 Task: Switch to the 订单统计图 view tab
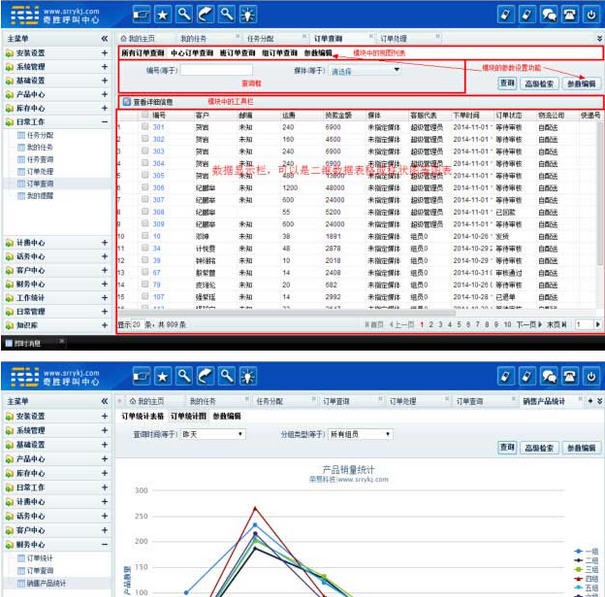(x=187, y=415)
